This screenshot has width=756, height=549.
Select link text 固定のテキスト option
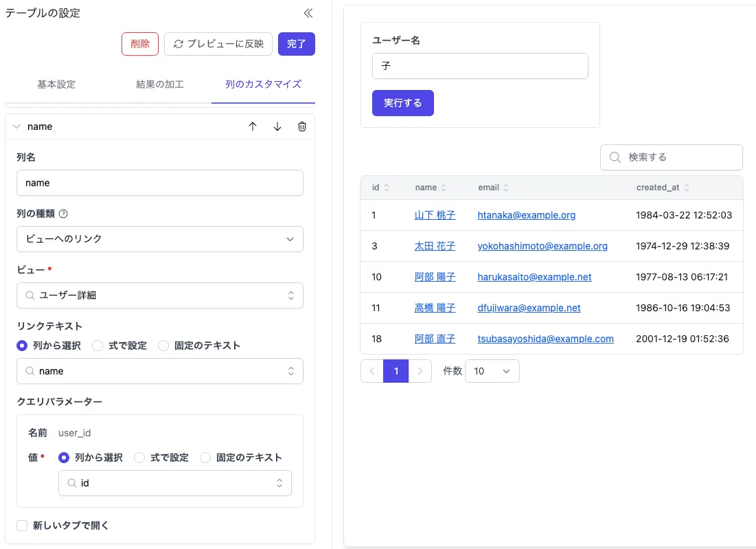click(163, 346)
